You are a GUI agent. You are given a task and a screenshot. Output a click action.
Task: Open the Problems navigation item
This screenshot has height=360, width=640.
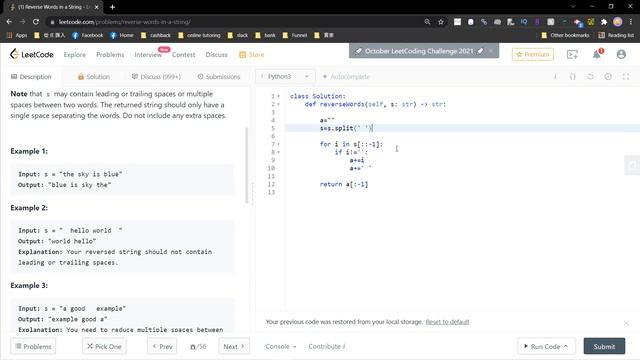pos(110,55)
